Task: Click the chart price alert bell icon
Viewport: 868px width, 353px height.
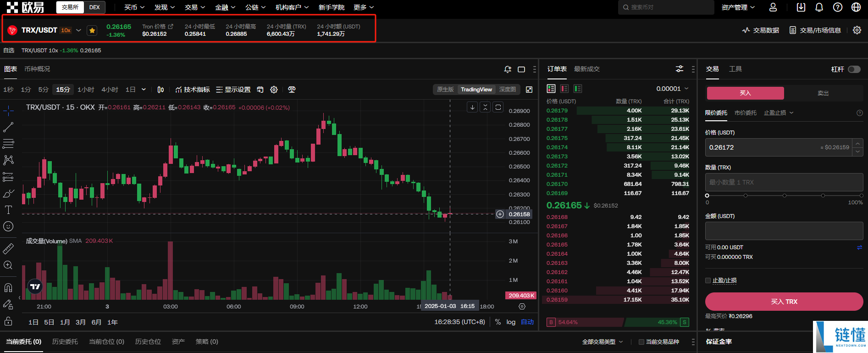Action: coord(508,69)
